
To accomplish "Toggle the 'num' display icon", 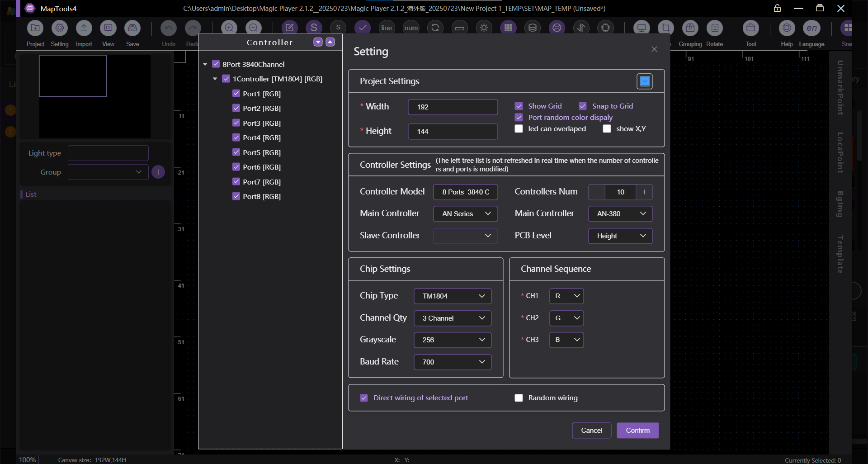I will 411,28.
